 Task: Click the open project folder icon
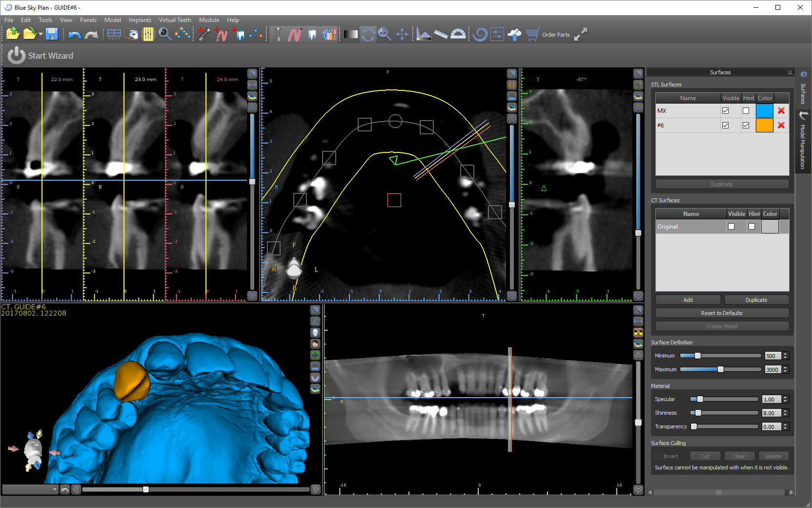pyautogui.click(x=30, y=34)
